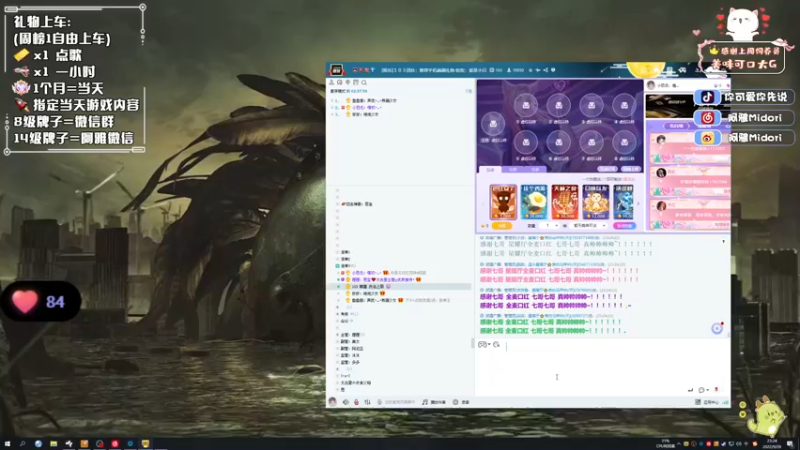Click the Weibo icon overlay
Screen dimensions: 800x450
pyautogui.click(x=707, y=138)
